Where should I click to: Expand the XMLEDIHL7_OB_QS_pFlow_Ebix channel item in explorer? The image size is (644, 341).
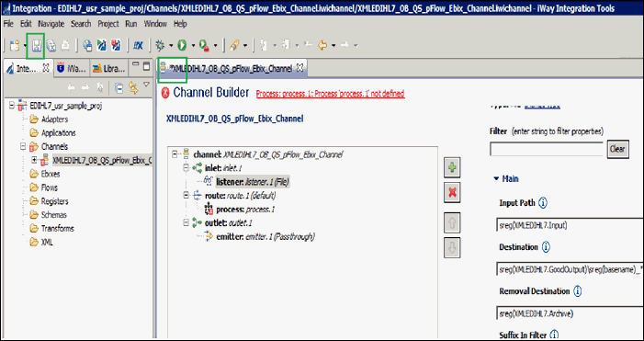click(x=34, y=160)
